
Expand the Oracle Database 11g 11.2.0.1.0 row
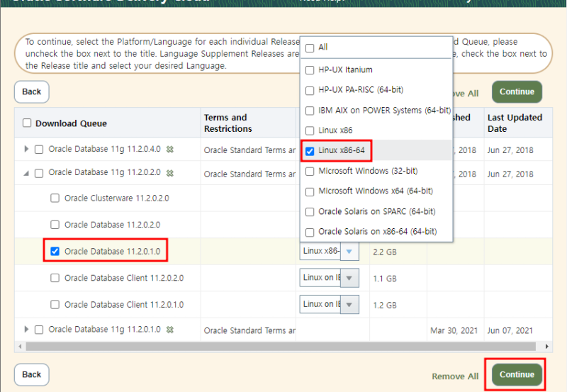pyautogui.click(x=26, y=329)
